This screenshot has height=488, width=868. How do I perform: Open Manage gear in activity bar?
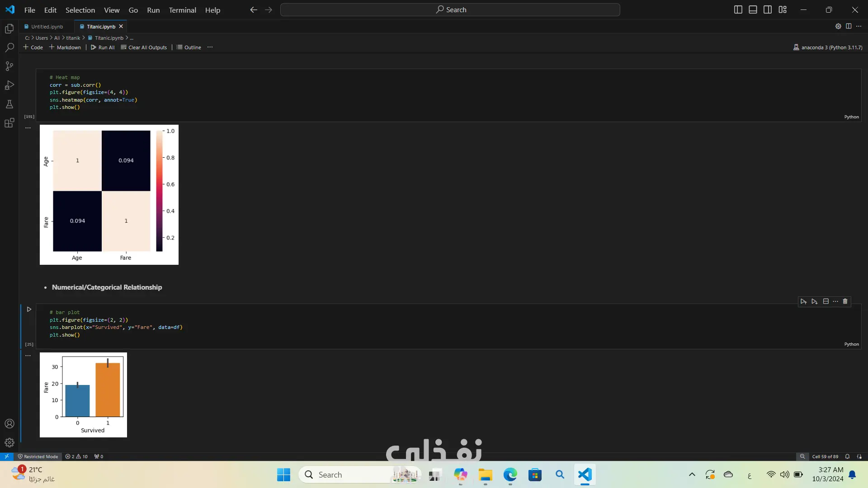click(9, 442)
